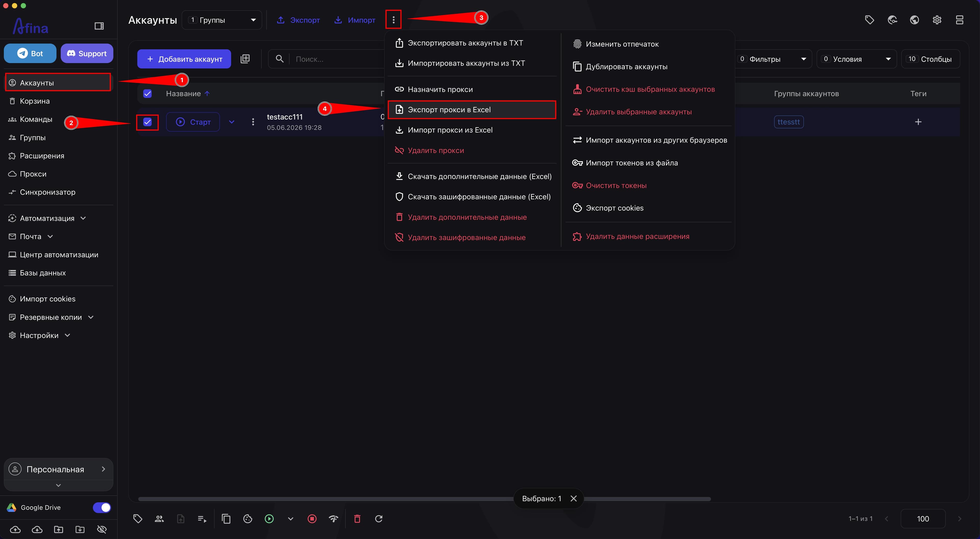Open the Группы dropdown
This screenshot has width=980, height=539.
point(222,20)
